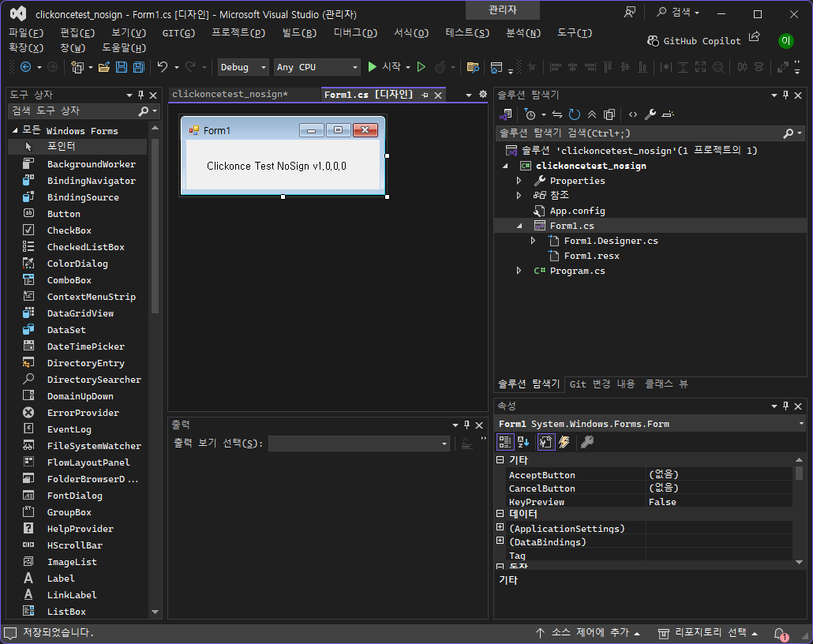Viewport: 813px width, 644px height.
Task: Click the pending changes filter icon
Action: click(x=530, y=114)
